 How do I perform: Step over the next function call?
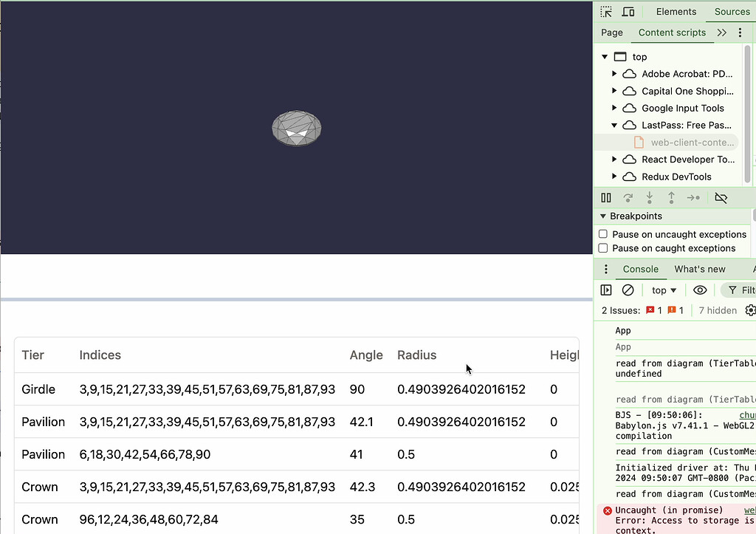point(628,197)
